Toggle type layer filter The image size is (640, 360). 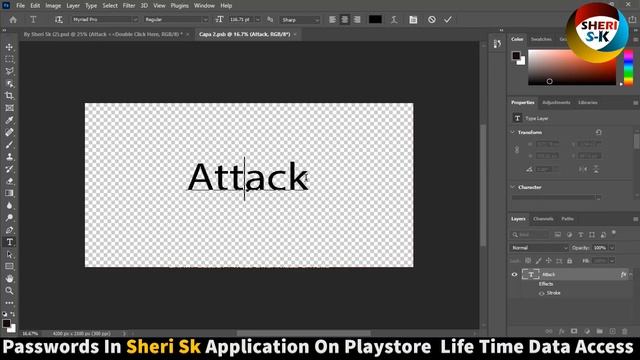(x=580, y=235)
